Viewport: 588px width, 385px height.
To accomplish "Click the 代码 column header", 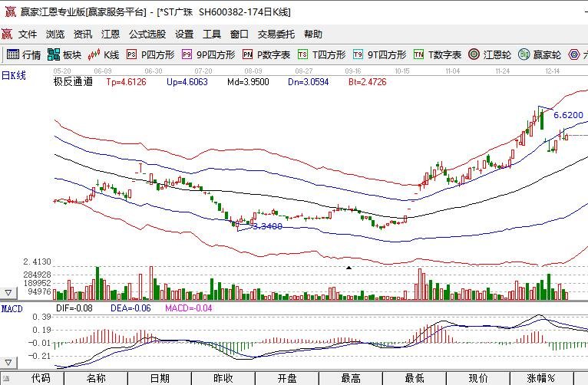I will [x=41, y=378].
